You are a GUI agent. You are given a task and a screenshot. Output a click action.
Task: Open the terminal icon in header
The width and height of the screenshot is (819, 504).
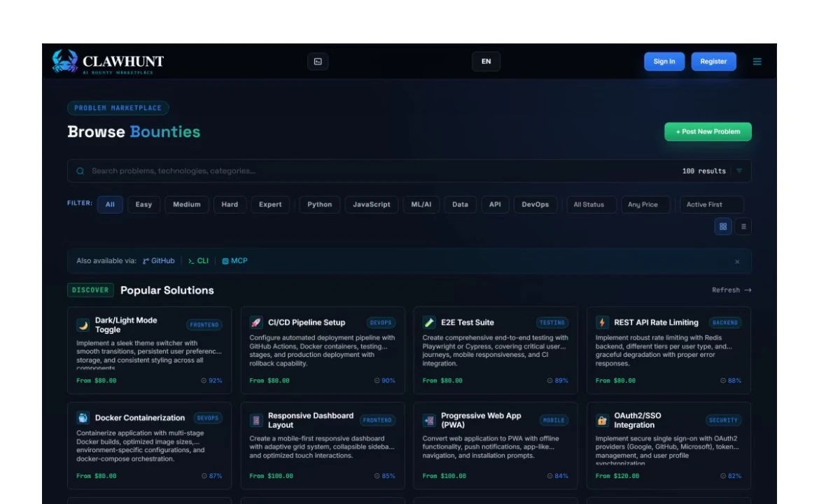coord(318,61)
